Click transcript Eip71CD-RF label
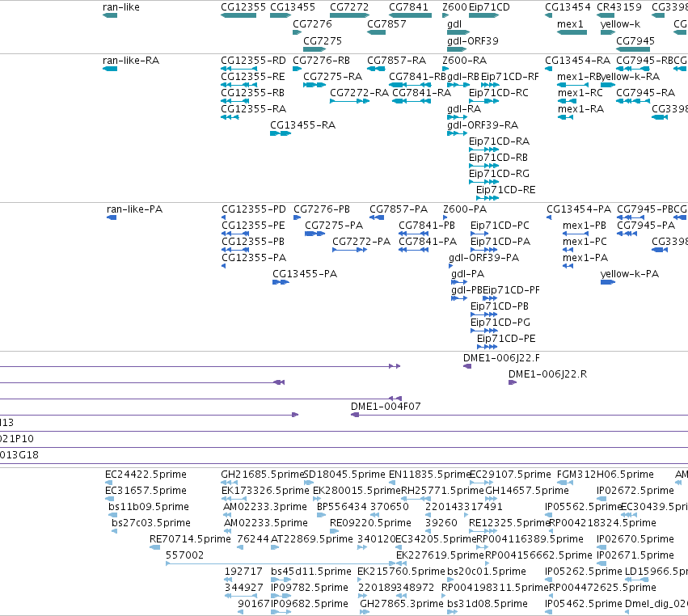This screenshot has width=688, height=616. (x=510, y=77)
